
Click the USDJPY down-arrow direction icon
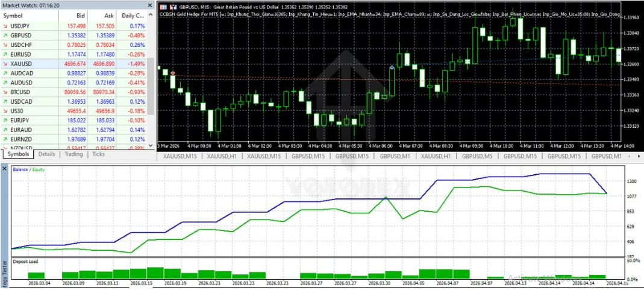coord(6,26)
